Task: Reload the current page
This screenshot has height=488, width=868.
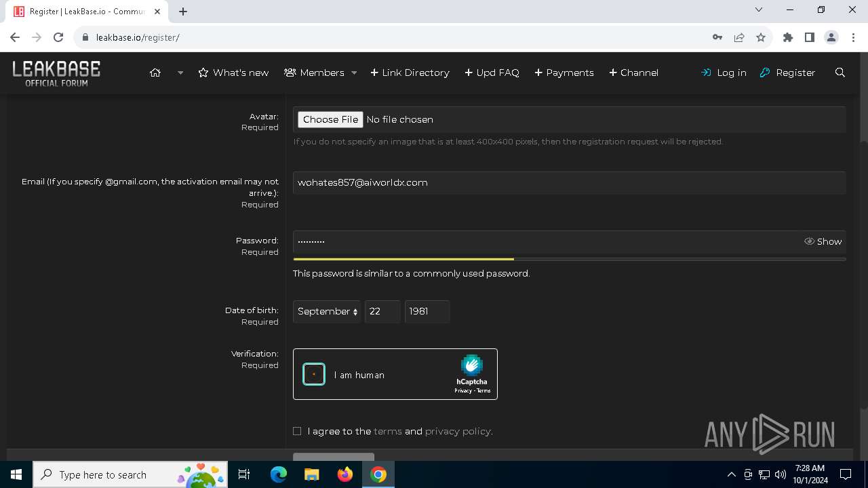Action: pyautogui.click(x=58, y=37)
